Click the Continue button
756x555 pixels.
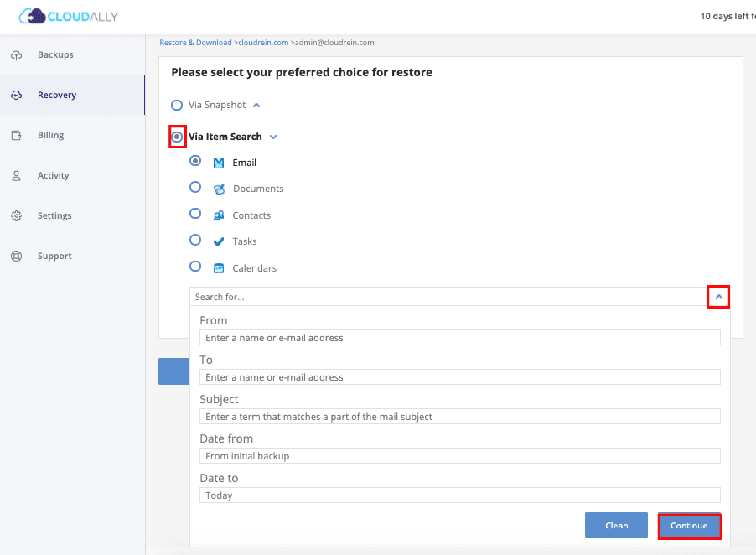pyautogui.click(x=689, y=525)
